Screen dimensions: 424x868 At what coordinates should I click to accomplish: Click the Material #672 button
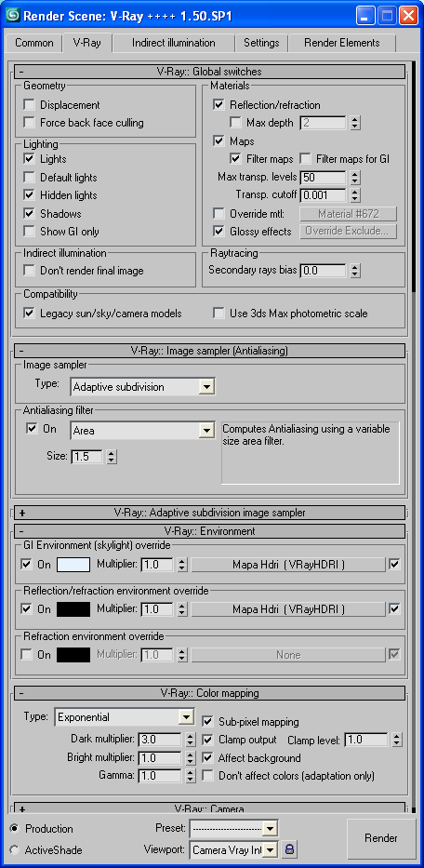point(349,214)
